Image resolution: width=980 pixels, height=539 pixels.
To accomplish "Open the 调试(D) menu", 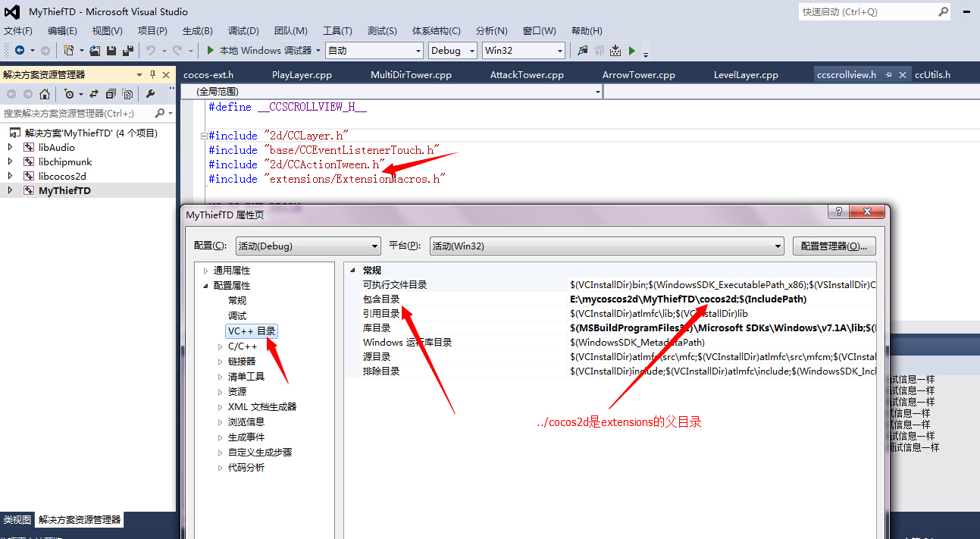I will click(x=243, y=30).
